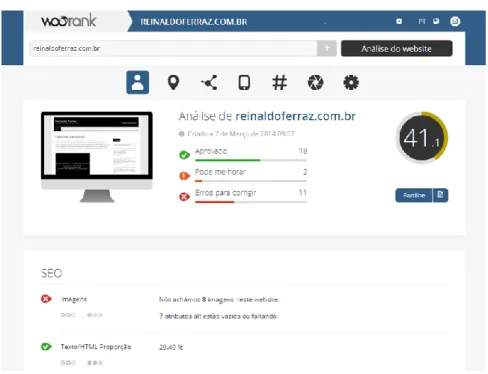Screen dimensions: 488x374
Task: Click the plus button beside URL field
Action: pos(327,49)
